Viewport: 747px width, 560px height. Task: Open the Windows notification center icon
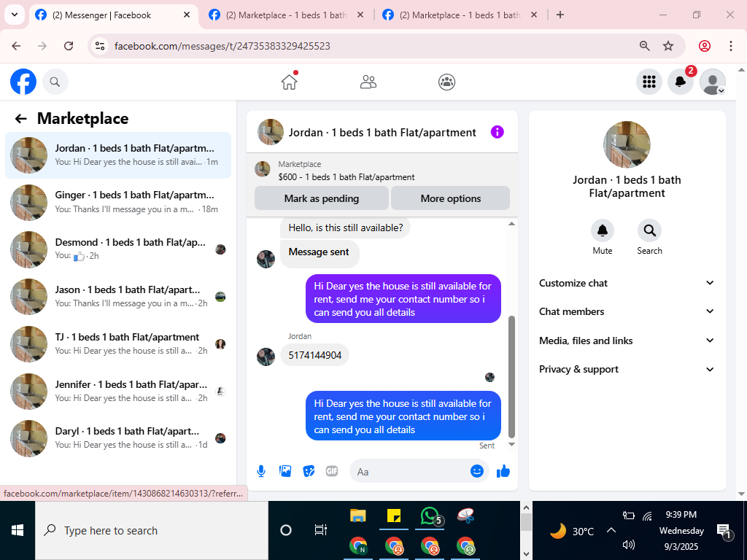[x=723, y=531]
